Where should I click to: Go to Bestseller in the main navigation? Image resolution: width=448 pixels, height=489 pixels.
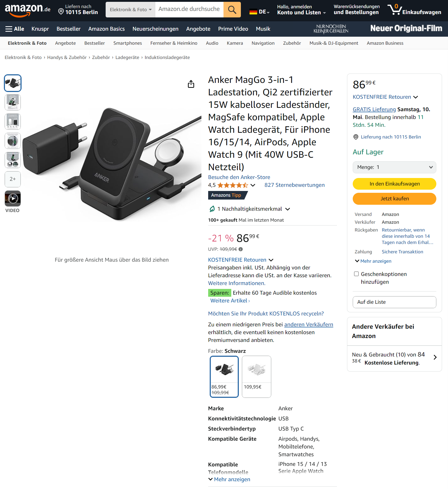click(69, 29)
